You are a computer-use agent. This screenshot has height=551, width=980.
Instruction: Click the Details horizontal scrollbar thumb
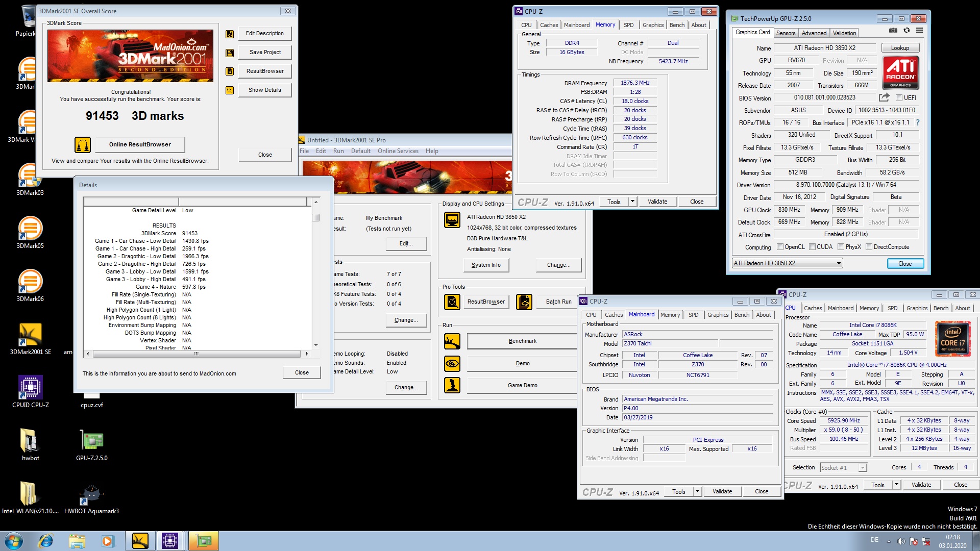tap(197, 353)
